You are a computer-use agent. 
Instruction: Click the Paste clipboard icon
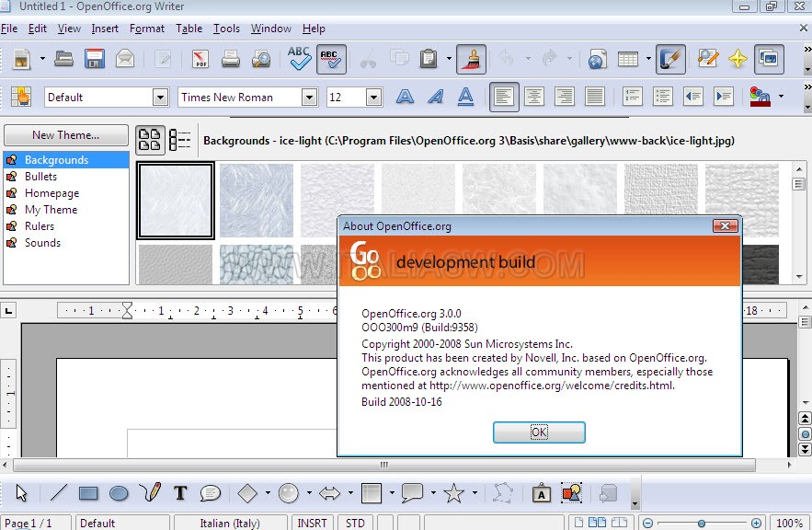pyautogui.click(x=429, y=59)
